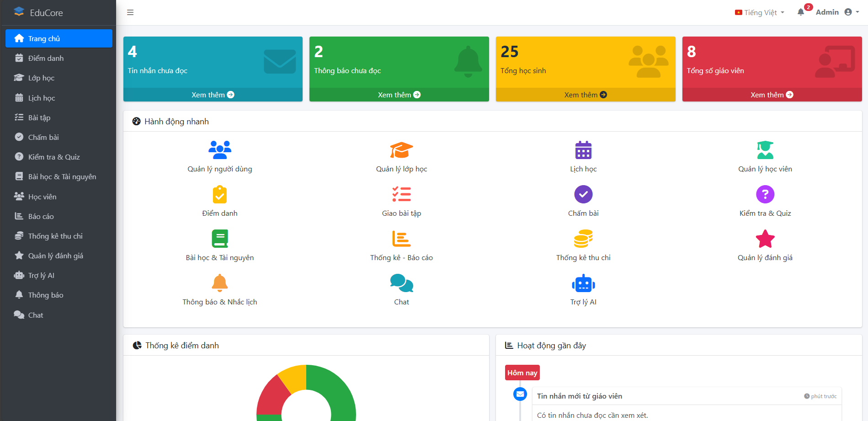Open Điểm danh from sidebar

59,58
